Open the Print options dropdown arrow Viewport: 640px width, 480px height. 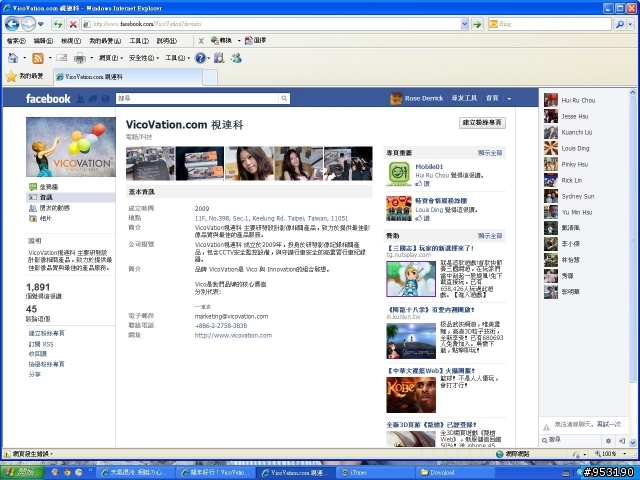pyautogui.click(x=91, y=58)
